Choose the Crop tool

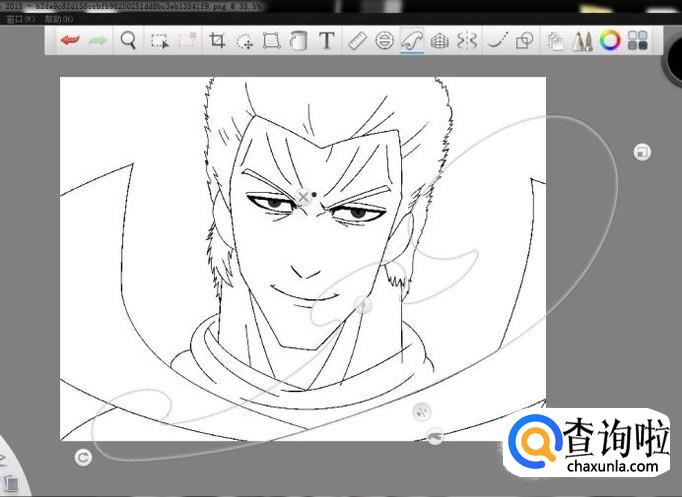216,41
